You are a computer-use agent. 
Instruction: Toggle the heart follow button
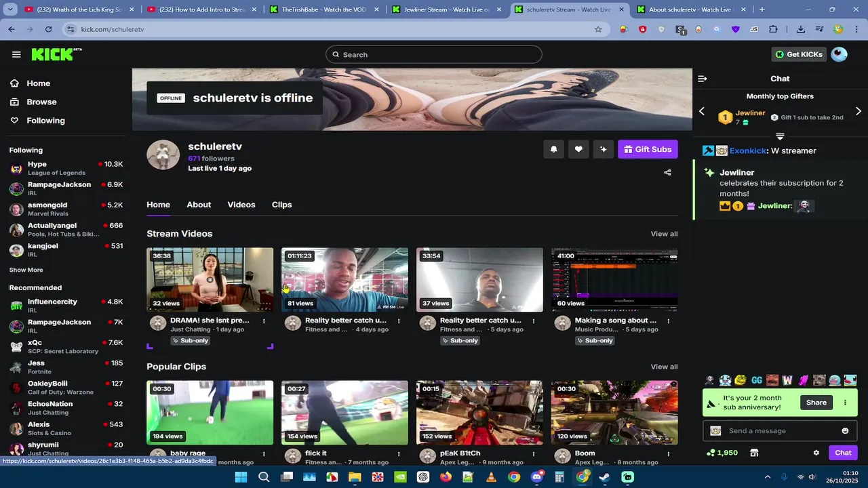[x=578, y=149]
